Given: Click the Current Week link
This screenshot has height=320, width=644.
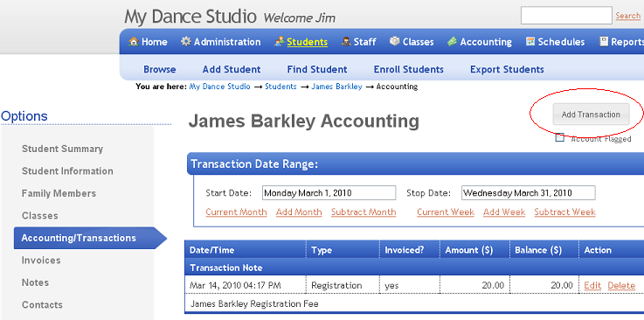Looking at the screenshot, I should click(x=446, y=212).
